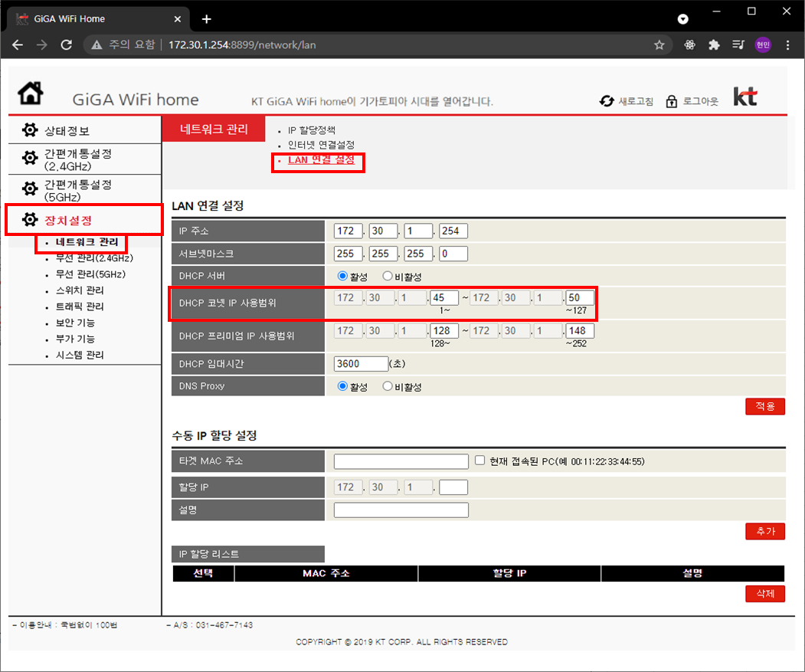805x672 pixels.
Task: Open Chrome three-dot menu
Action: [x=787, y=45]
